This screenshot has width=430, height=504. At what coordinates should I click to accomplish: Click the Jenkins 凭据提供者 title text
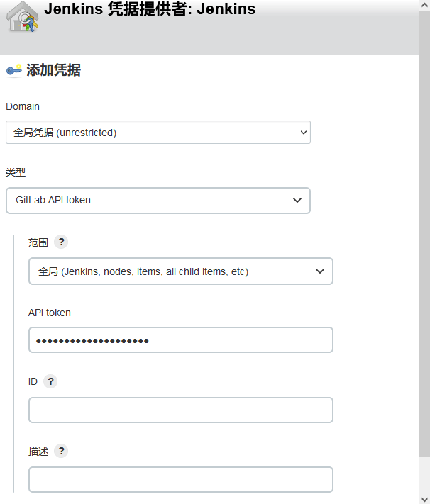click(150, 9)
